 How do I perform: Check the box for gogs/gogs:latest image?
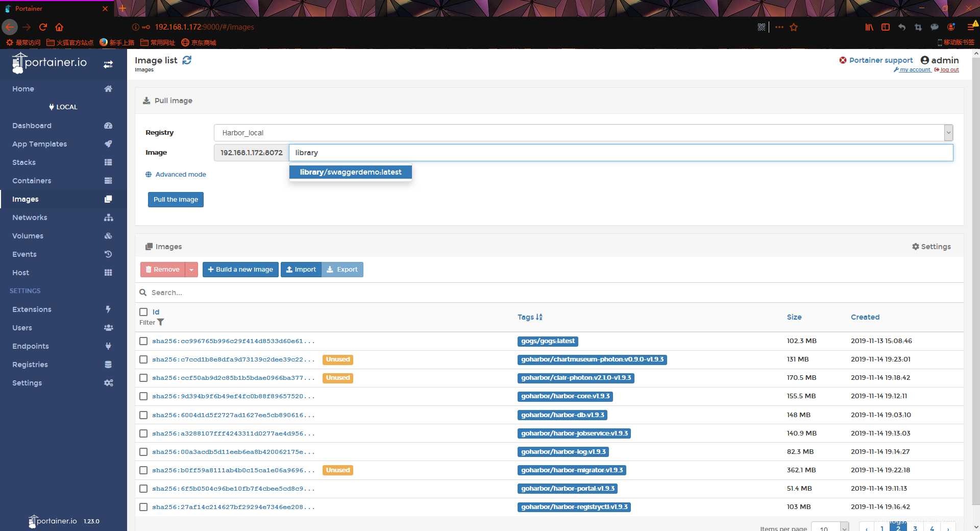click(x=143, y=341)
